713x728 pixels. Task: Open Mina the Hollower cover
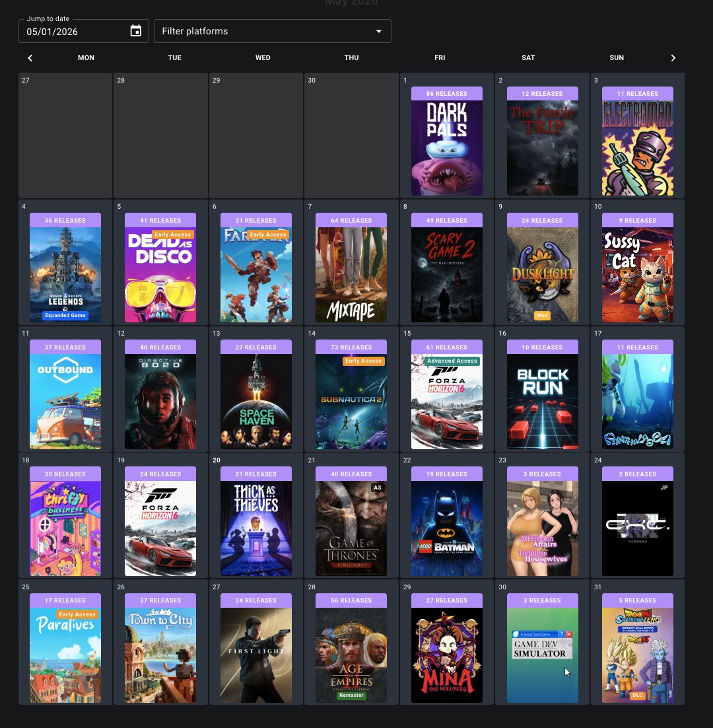pos(447,655)
